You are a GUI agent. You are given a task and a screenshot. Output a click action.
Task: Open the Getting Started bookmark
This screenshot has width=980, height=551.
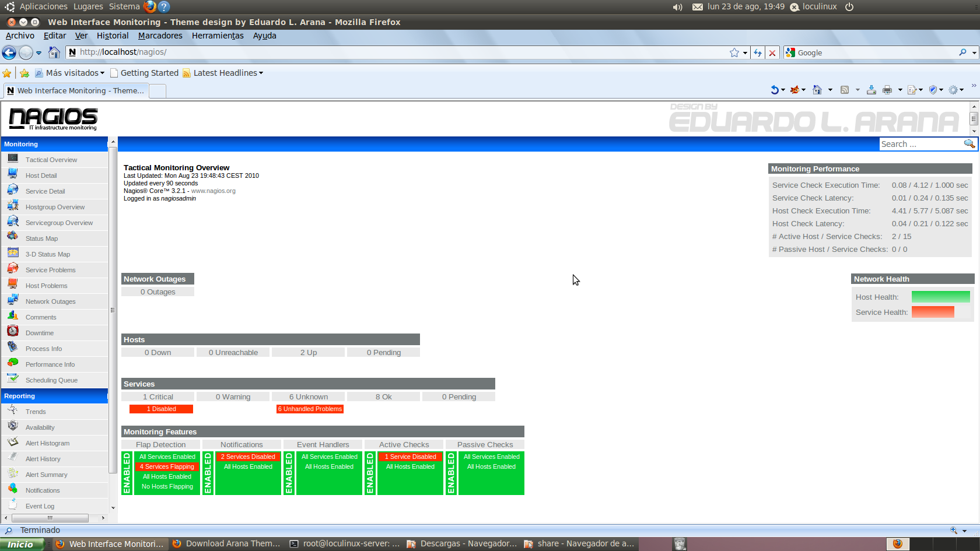144,73
